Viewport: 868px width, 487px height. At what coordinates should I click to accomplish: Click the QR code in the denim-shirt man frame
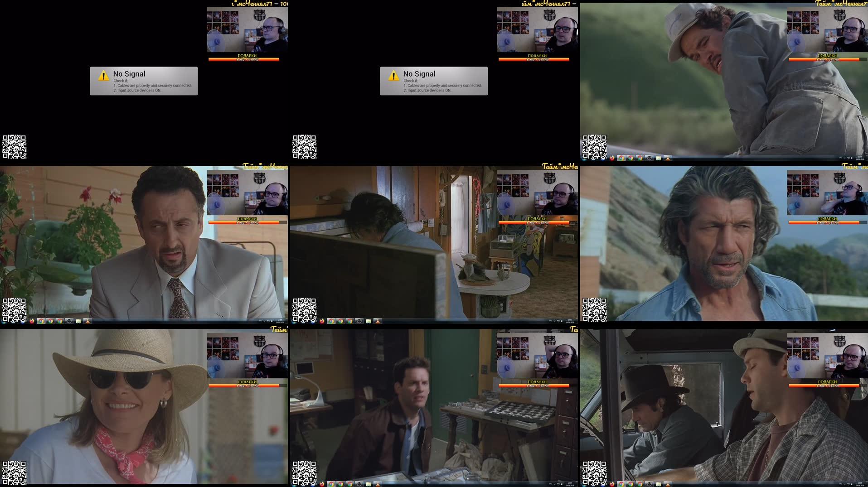[595, 310]
